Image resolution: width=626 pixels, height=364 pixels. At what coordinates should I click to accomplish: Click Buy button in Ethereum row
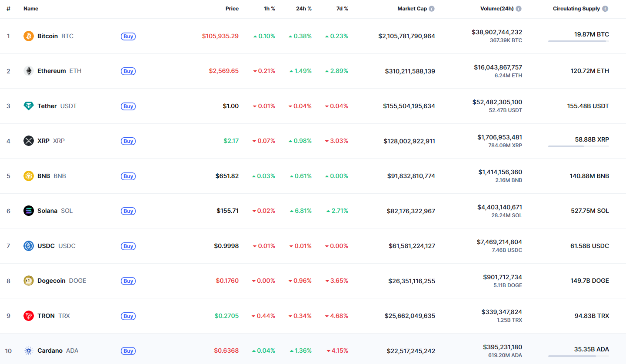(128, 71)
